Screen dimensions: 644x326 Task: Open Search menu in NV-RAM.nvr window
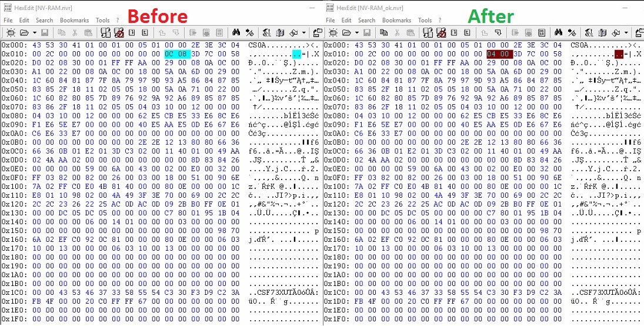44,20
